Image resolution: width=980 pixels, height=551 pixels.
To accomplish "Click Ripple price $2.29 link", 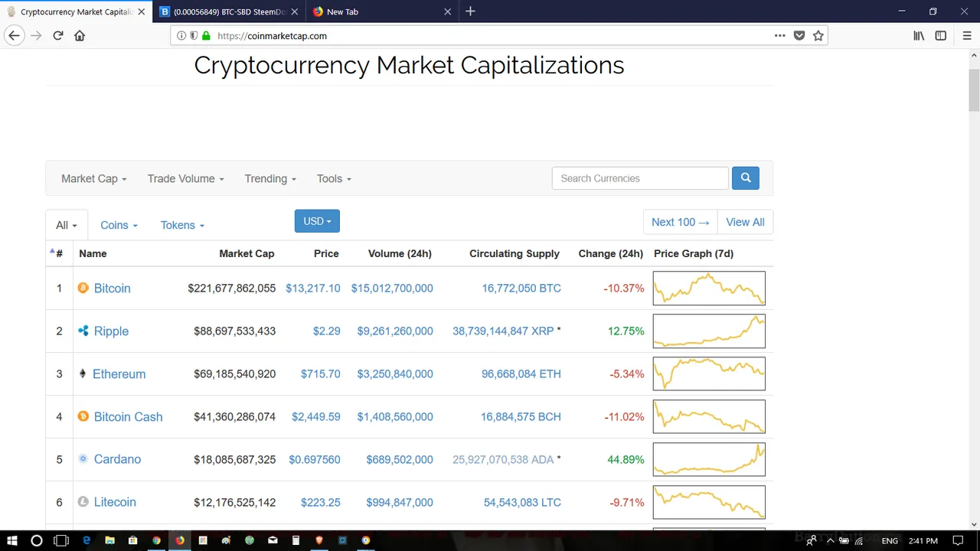I will [x=326, y=331].
